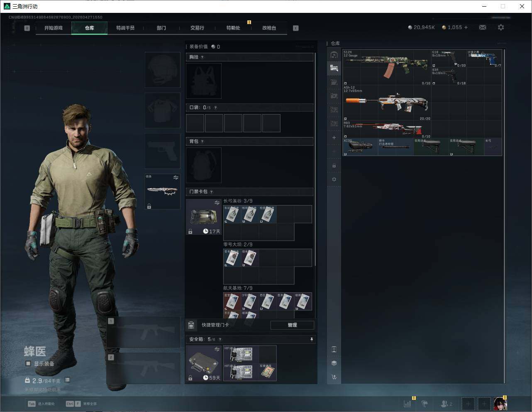
Task: Click the first keycard under 长弓溪谷
Action: (x=232, y=214)
